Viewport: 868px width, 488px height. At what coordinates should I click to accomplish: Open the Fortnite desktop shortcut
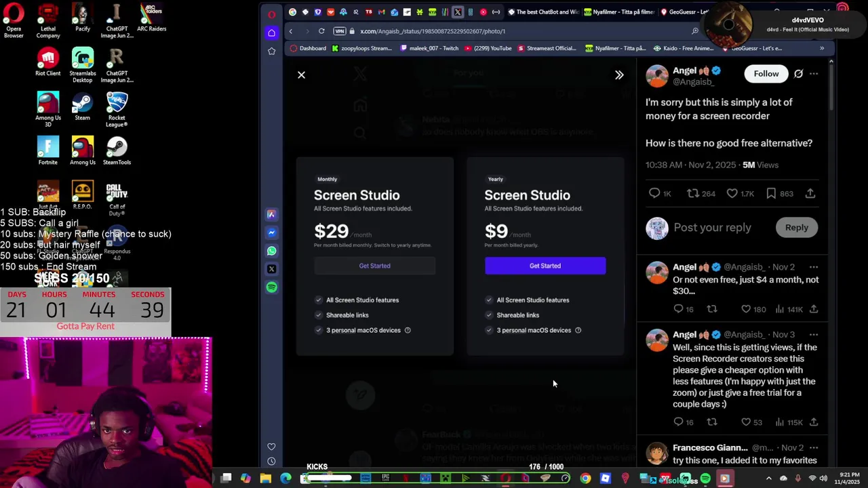coord(47,151)
